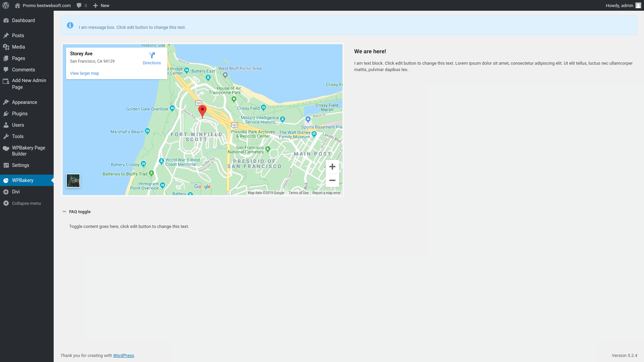Collapse the FAQ toggle section
This screenshot has height=362, width=644.
(64, 212)
